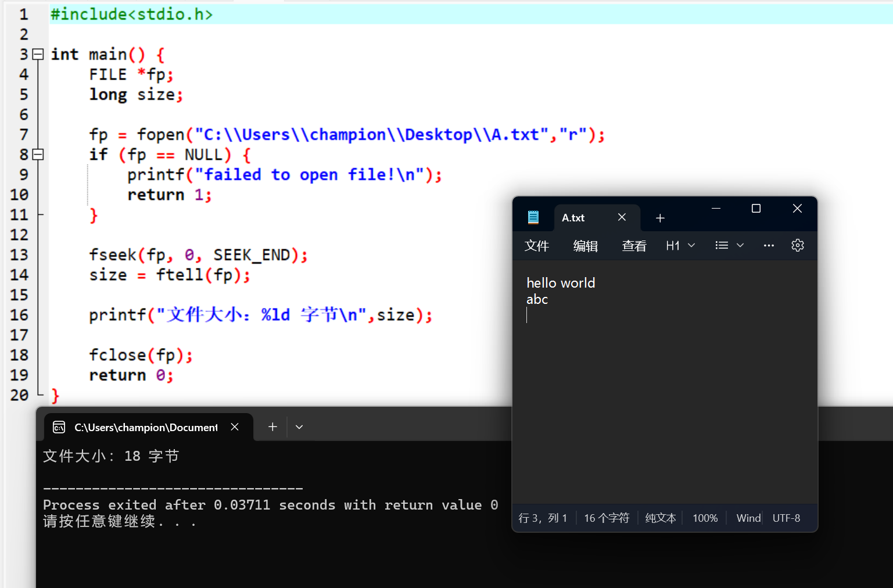This screenshot has height=588, width=893.
Task: Maximize the Notepad window
Action: coord(756,209)
